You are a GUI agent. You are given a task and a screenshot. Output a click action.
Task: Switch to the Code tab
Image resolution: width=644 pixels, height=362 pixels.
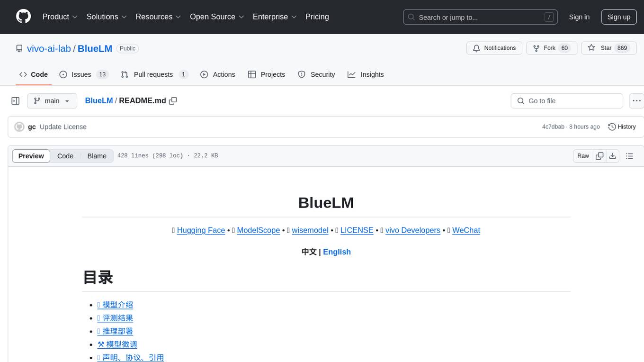point(34,74)
